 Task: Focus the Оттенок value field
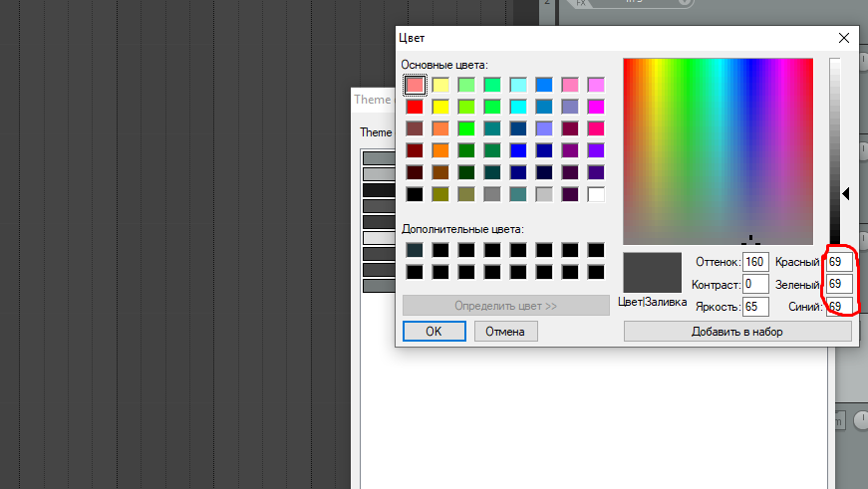(x=755, y=262)
